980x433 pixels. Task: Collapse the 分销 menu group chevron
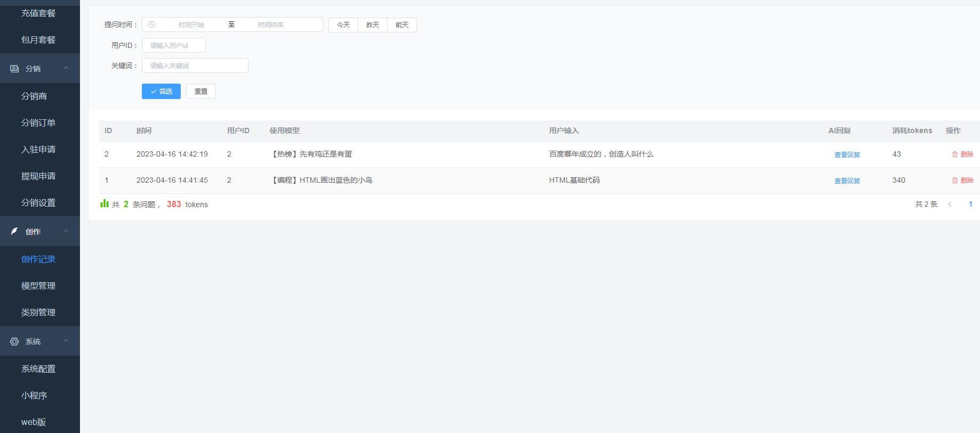click(66, 68)
